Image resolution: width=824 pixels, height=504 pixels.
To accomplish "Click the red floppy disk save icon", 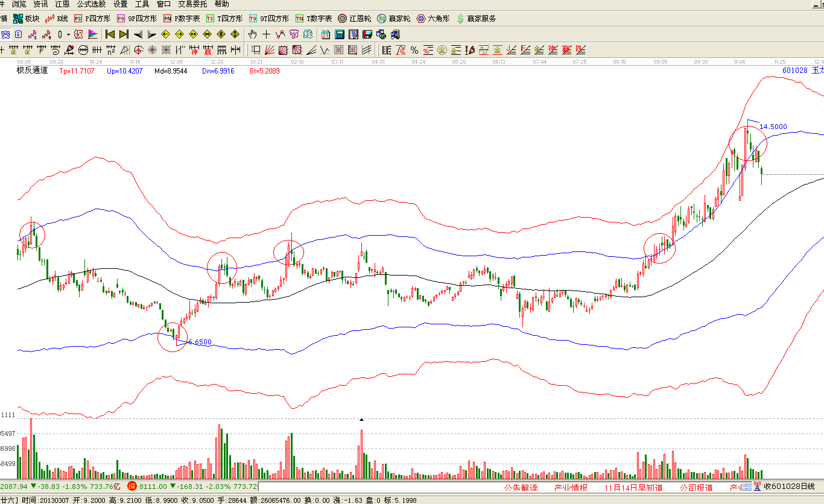I will coord(367,34).
